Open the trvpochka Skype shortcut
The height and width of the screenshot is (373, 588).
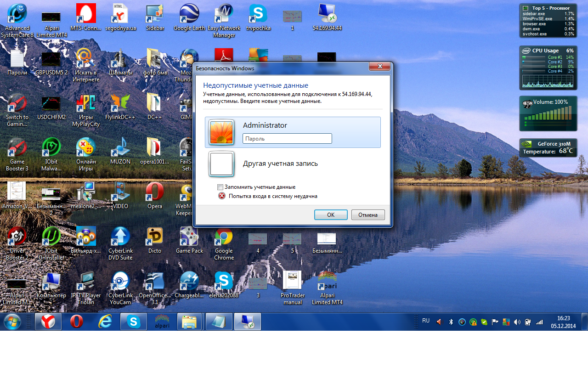(259, 18)
